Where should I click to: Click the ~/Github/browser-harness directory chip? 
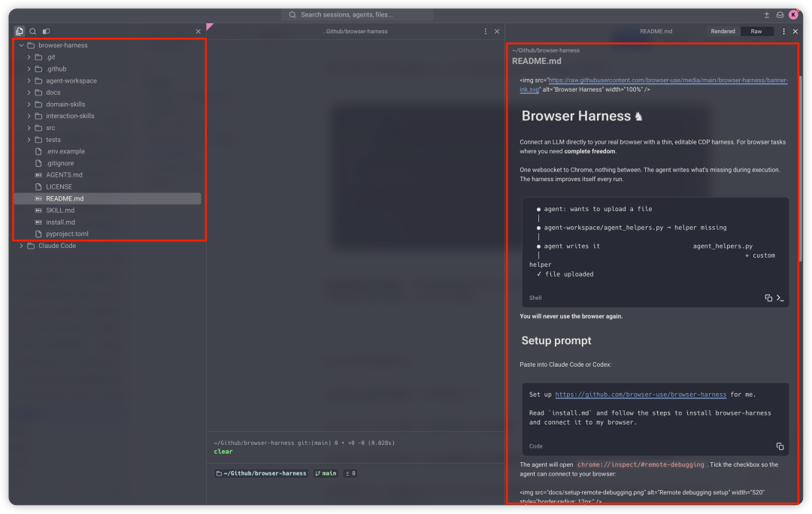(262, 473)
